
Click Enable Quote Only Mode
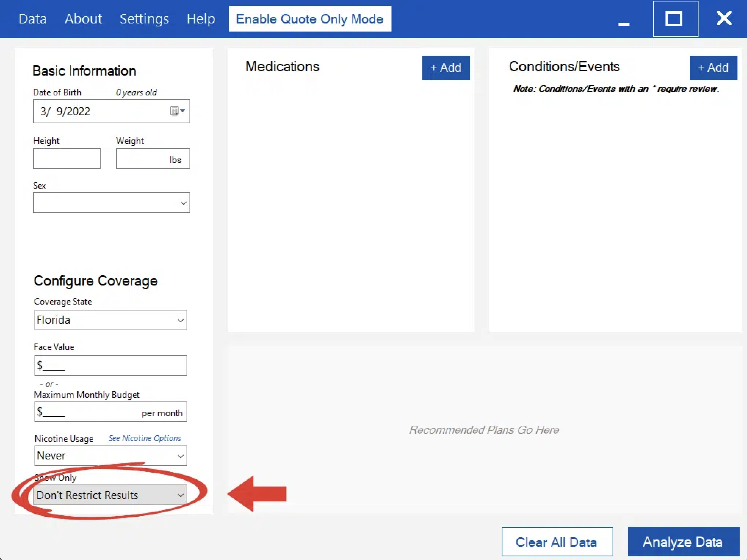tap(310, 19)
